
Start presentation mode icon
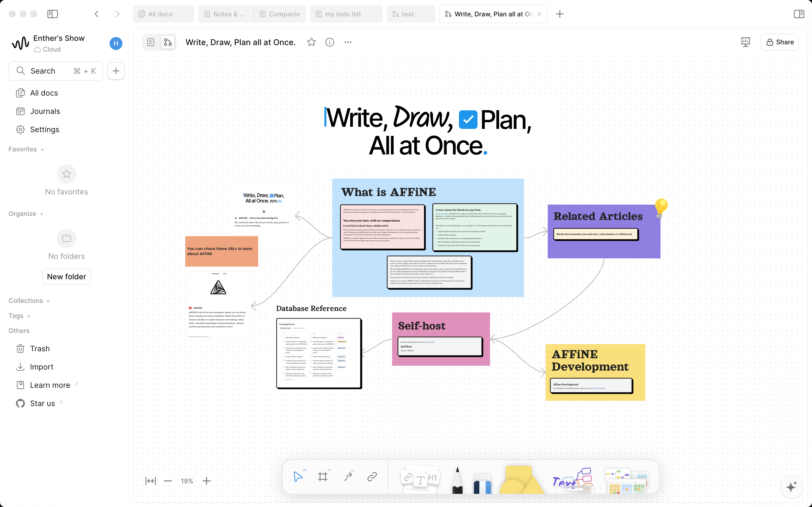point(745,42)
